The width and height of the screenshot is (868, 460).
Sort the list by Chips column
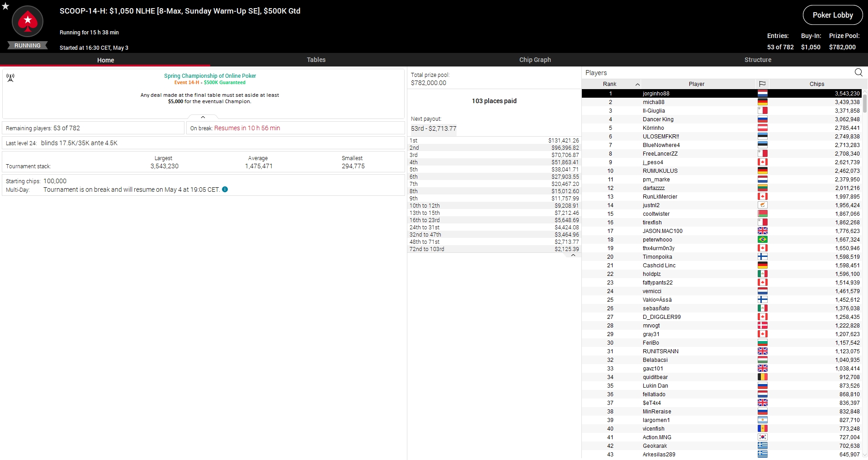(x=816, y=84)
